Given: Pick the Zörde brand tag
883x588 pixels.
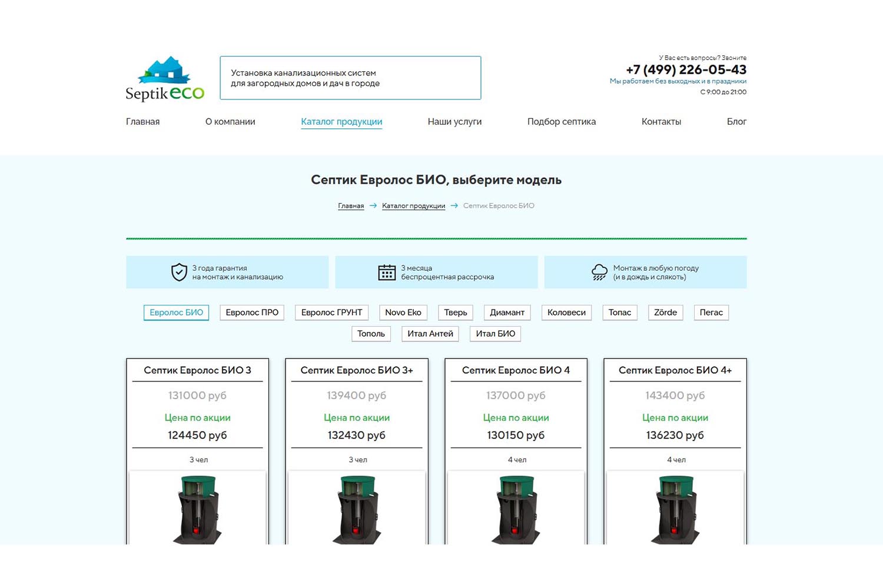Looking at the screenshot, I should 665,313.
